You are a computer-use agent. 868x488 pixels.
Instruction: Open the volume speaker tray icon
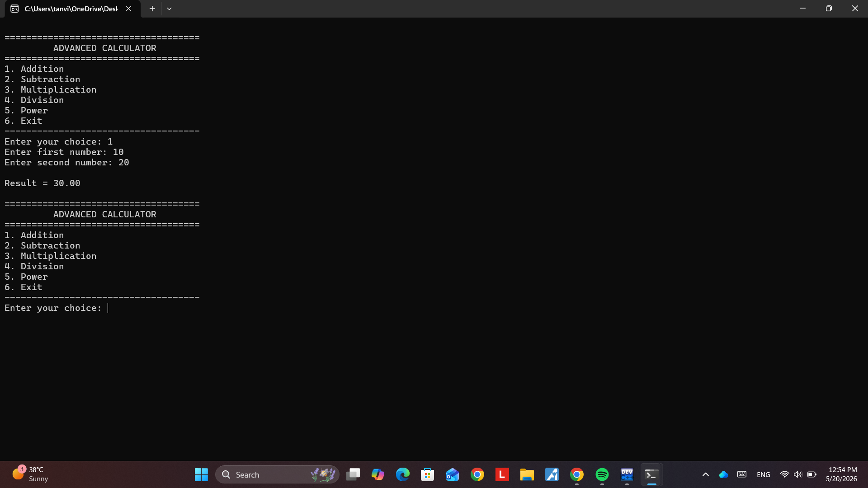point(798,474)
